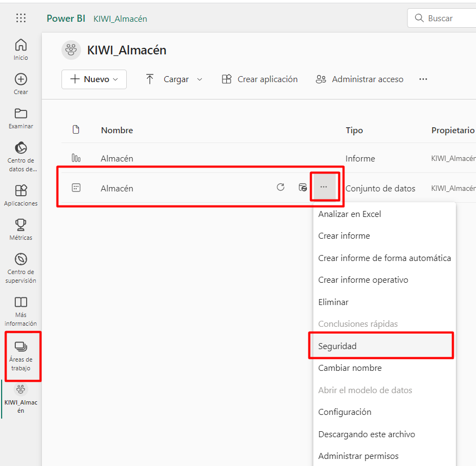This screenshot has width=476, height=466.
Task: Open Áreas de trabajo in sidebar
Action: coord(21,356)
